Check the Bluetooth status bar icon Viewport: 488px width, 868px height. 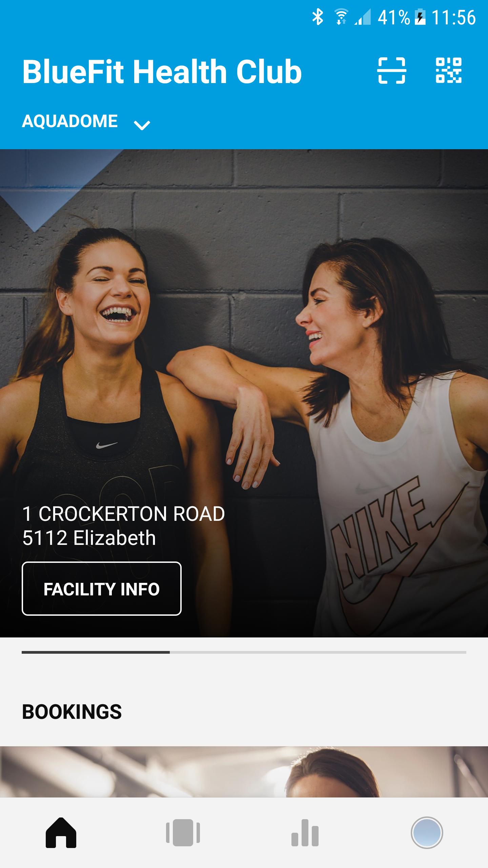pyautogui.click(x=318, y=17)
